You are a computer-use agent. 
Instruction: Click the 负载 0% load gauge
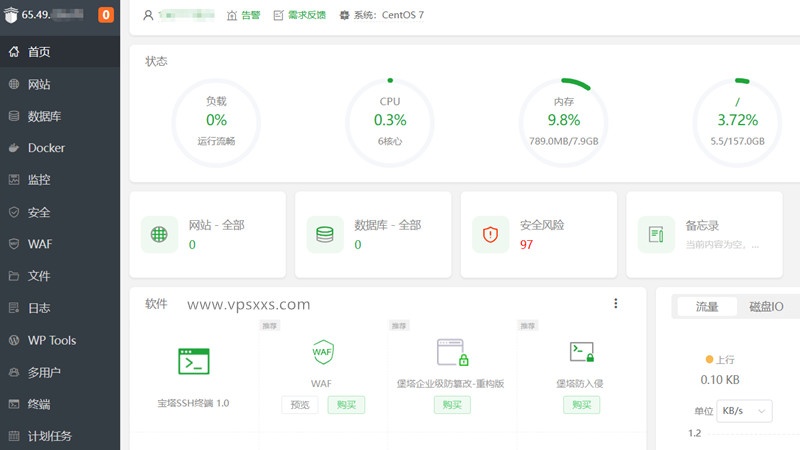(x=216, y=122)
